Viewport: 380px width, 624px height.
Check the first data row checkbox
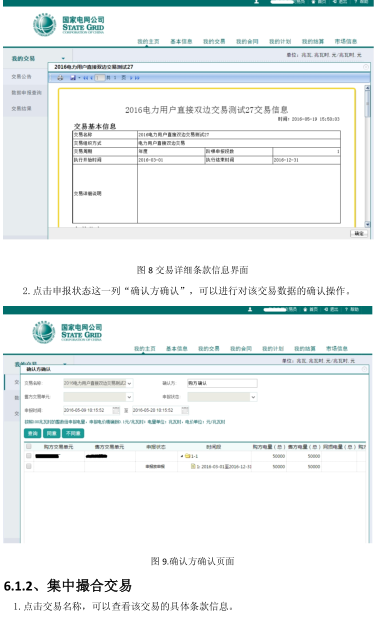29,456
